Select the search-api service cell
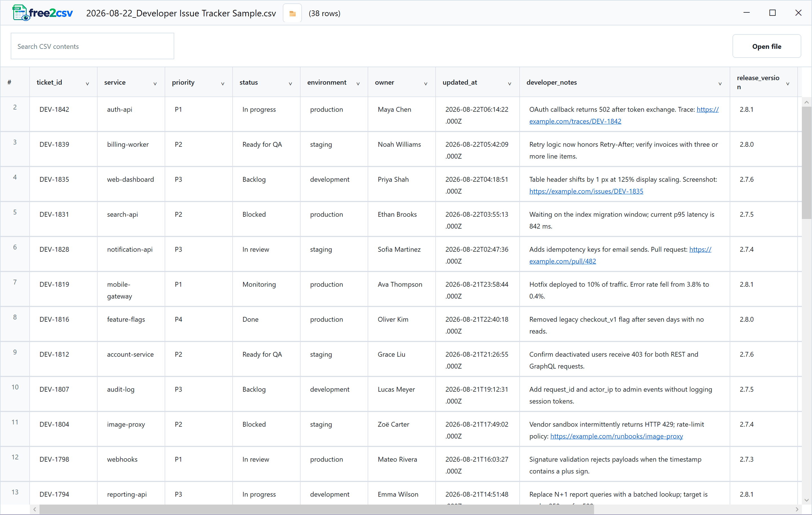 (x=131, y=219)
